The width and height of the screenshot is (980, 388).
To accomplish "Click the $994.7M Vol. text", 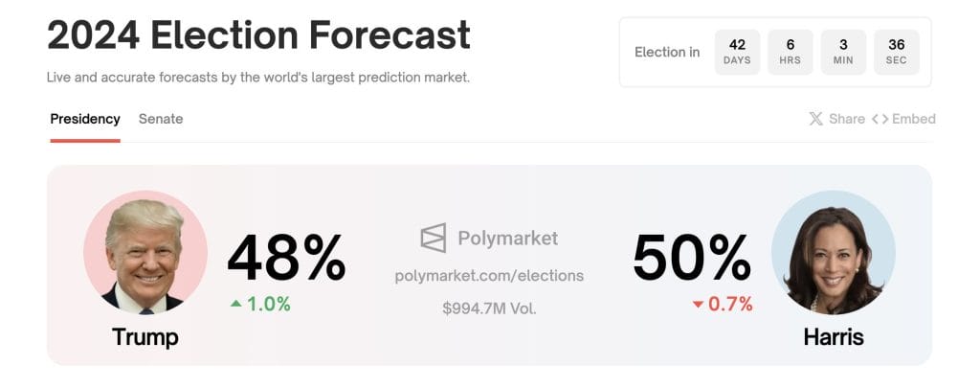I will (x=489, y=308).
